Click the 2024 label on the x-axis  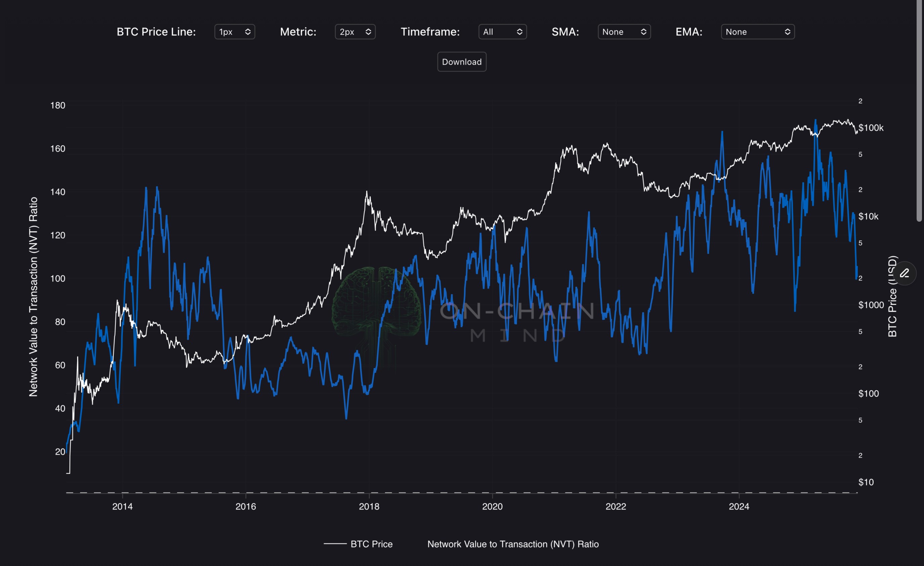click(x=739, y=506)
